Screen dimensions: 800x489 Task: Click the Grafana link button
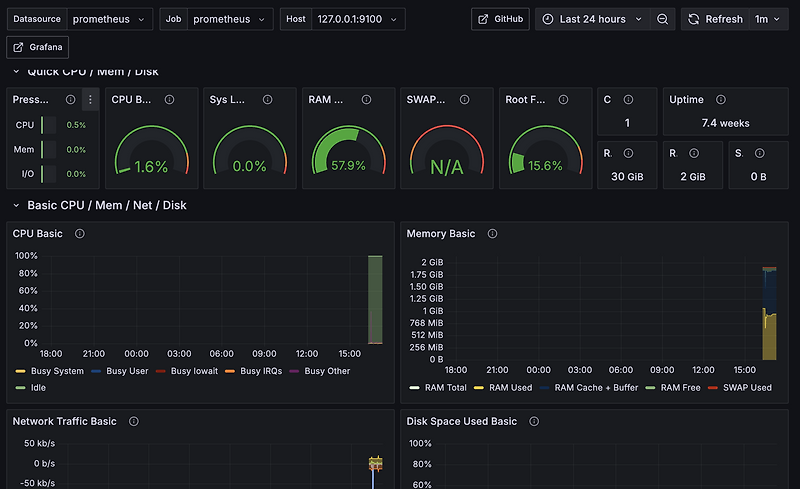pos(38,47)
